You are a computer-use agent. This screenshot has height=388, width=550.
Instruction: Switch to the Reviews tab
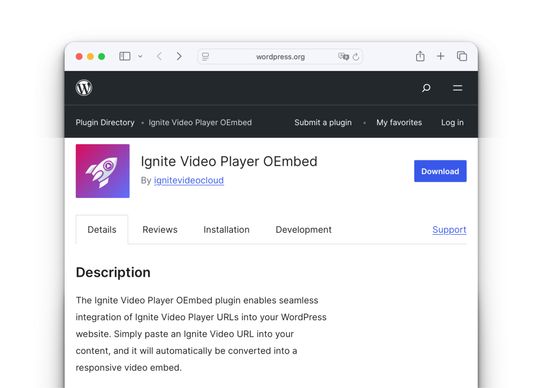click(x=160, y=230)
